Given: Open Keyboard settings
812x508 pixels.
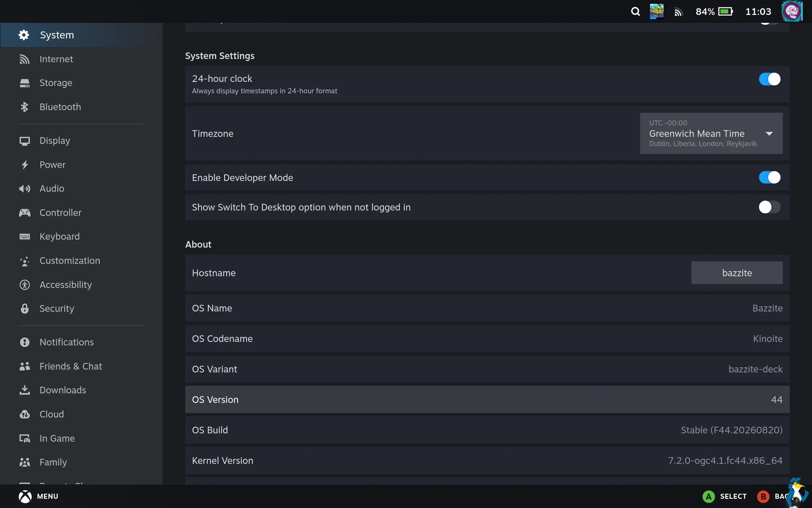Looking at the screenshot, I should (81, 237).
